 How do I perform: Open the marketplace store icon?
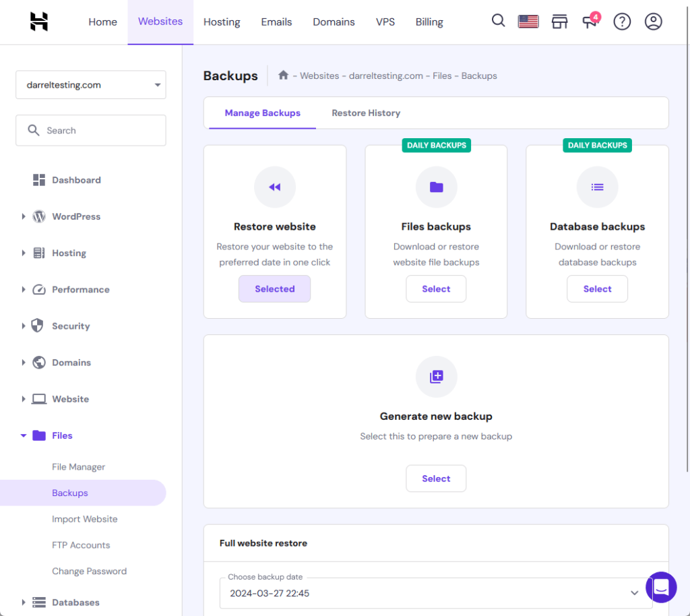coord(559,22)
